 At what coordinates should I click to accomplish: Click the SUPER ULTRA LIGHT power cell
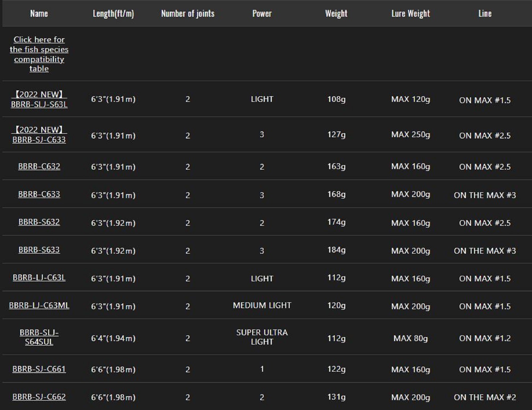262,337
